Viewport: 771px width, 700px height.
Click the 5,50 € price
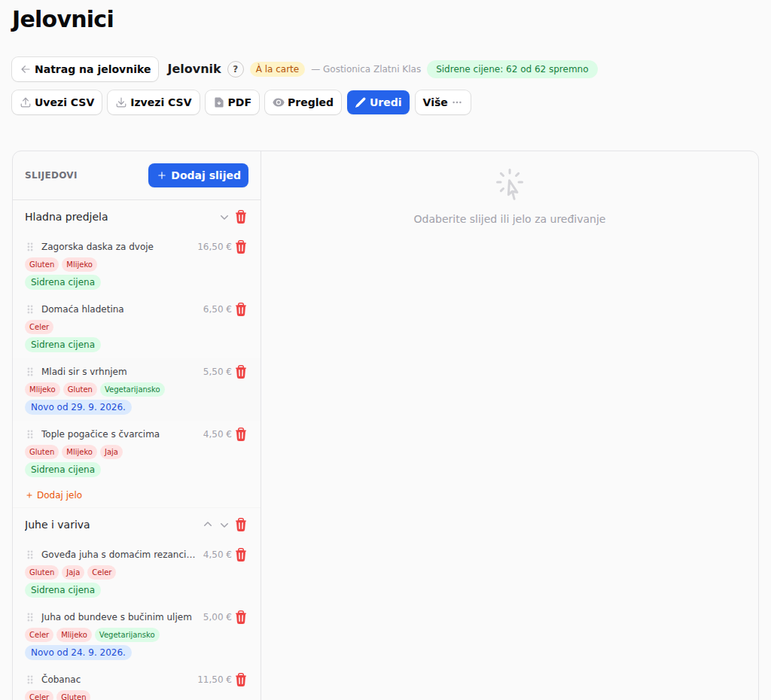[218, 372]
